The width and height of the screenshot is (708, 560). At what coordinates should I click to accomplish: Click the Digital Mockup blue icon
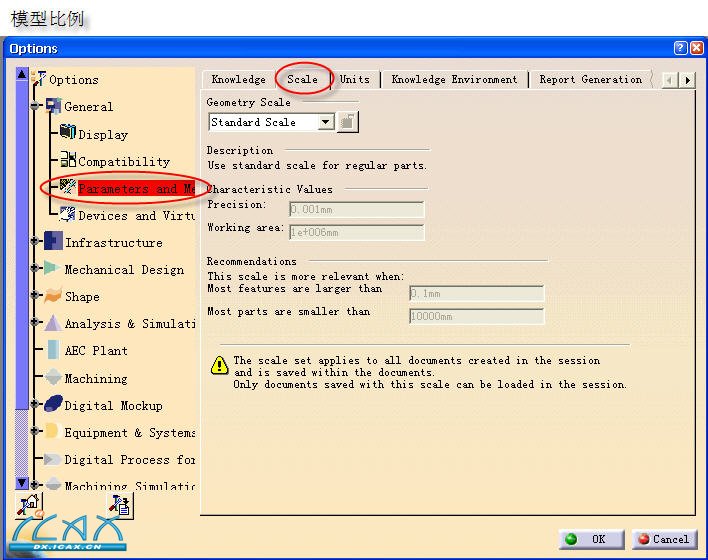click(x=54, y=403)
